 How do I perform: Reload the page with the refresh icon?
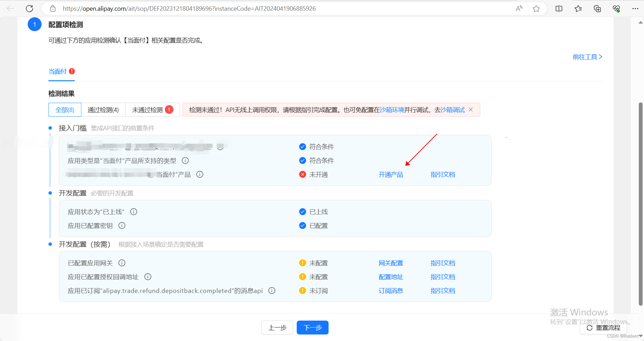pos(29,9)
